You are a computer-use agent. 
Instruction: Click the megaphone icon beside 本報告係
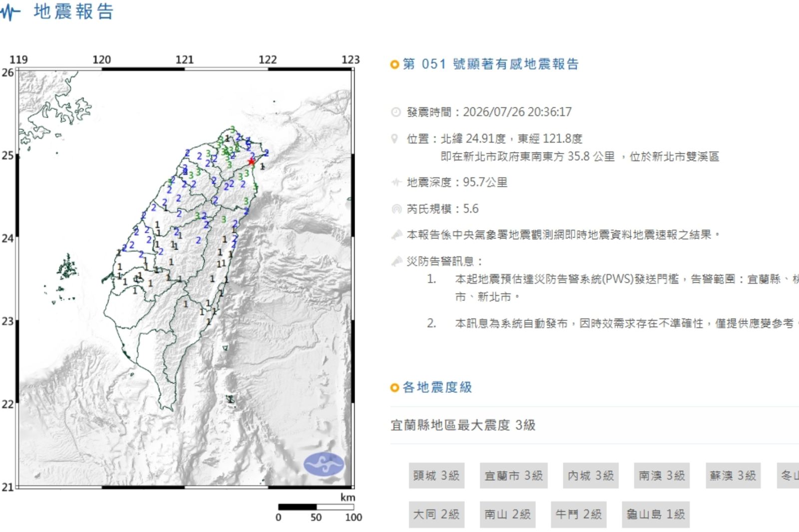point(397,235)
